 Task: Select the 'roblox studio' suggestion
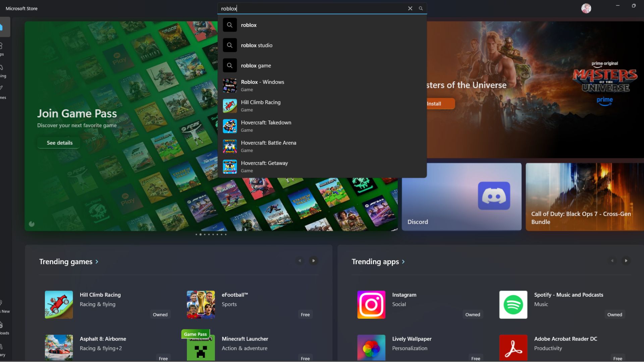pos(322,45)
